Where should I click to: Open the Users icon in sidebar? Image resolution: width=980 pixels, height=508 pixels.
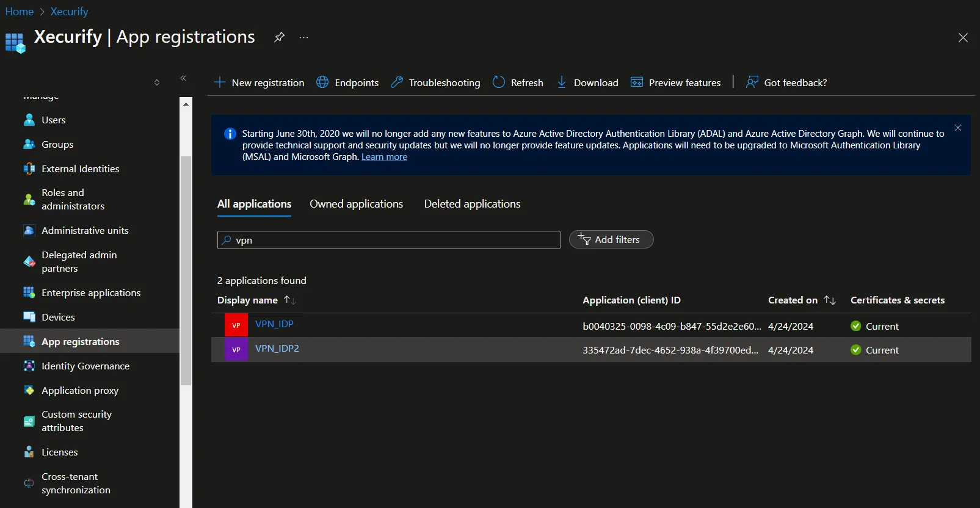pos(29,120)
